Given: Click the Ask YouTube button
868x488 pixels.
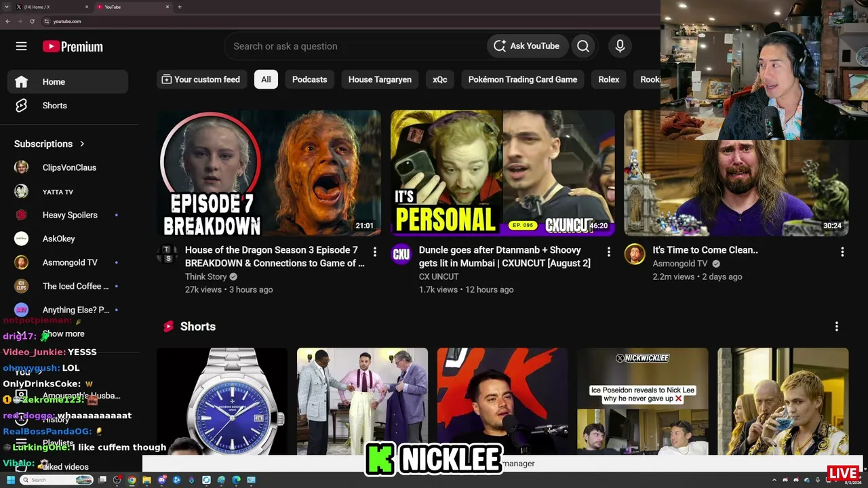Looking at the screenshot, I should pos(526,46).
